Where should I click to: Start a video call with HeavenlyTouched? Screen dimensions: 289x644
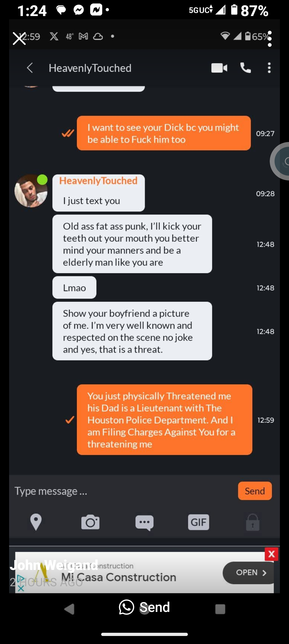click(219, 68)
